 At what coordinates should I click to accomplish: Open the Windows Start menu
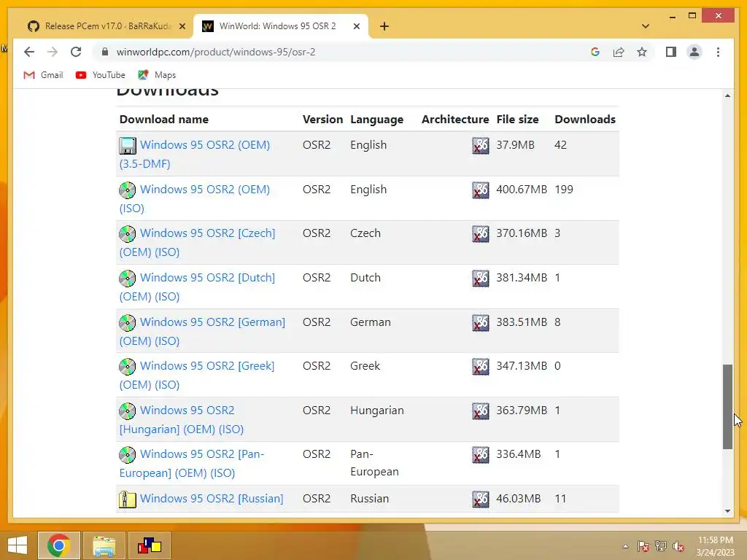(18, 545)
